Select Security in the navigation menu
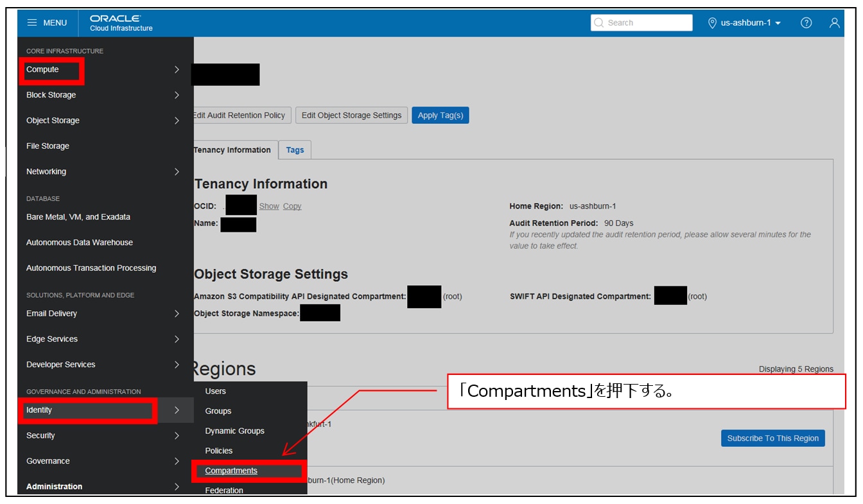The image size is (863, 504). coord(40,436)
